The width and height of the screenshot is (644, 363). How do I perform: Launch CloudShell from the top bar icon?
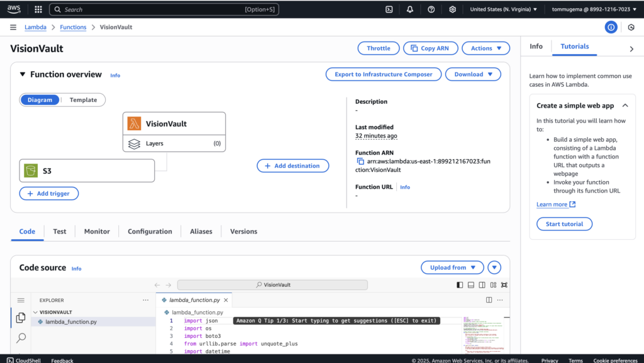(389, 9)
